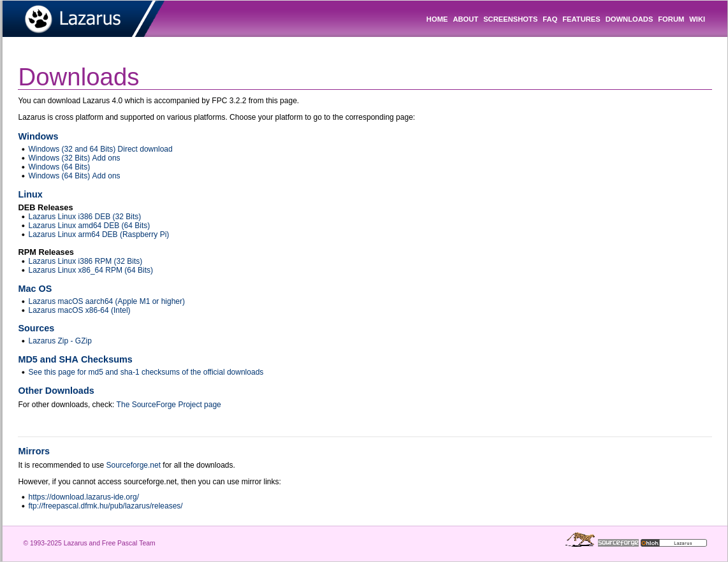Open Windows (64 Bits) Add ons link
Image resolution: width=728 pixels, height=562 pixels.
pos(75,176)
